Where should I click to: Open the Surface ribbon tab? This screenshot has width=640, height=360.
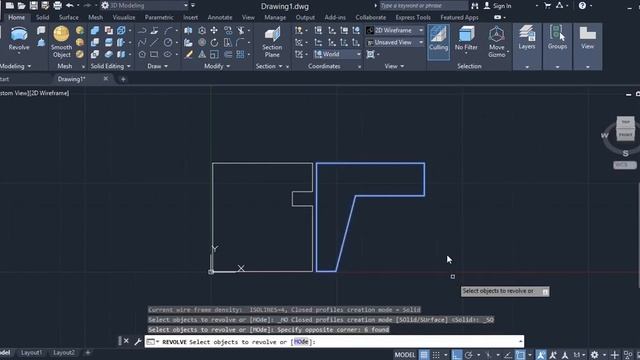[69, 18]
